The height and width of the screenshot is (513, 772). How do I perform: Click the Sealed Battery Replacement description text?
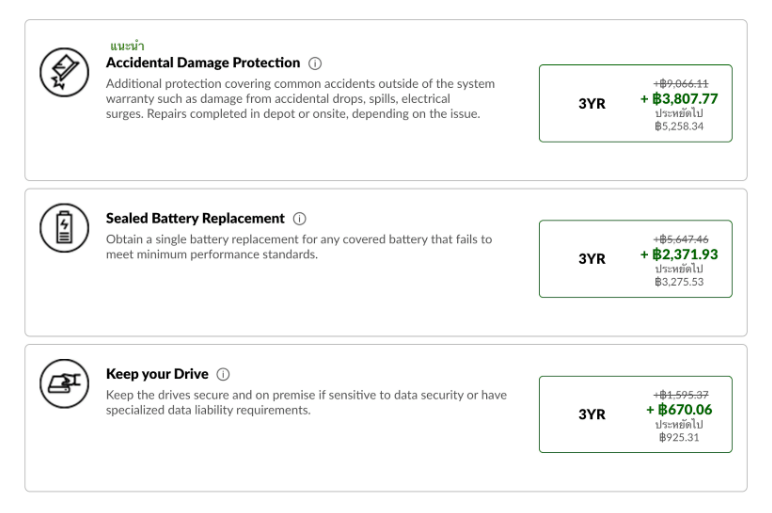click(x=299, y=247)
